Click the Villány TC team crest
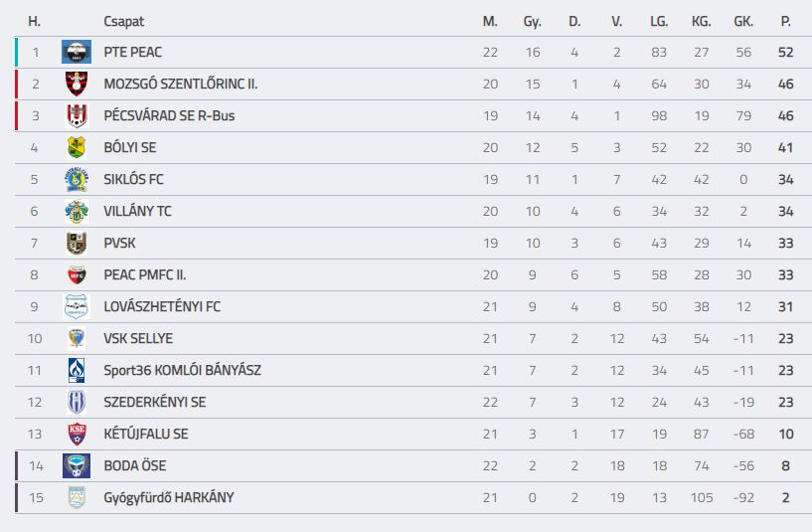812x532 pixels. tap(77, 212)
